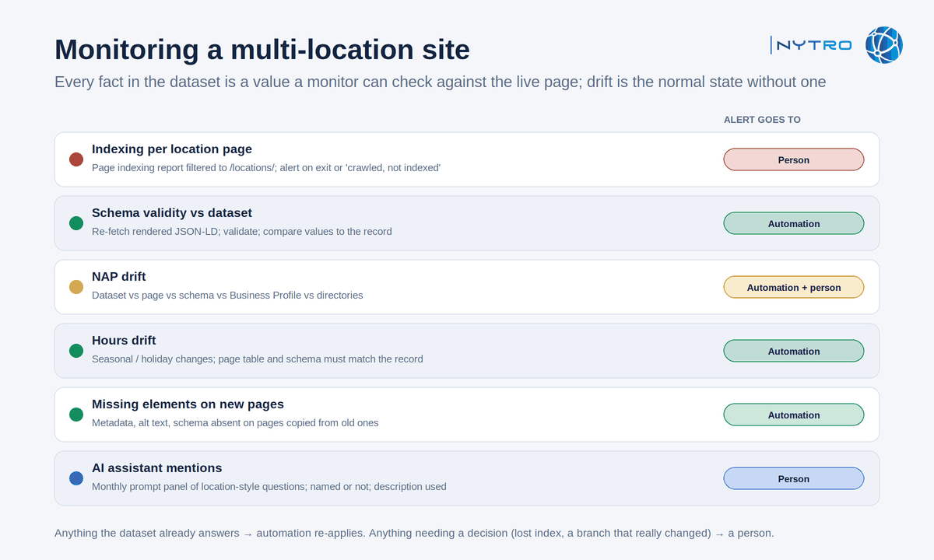Click description 'Re-fetch rendered JSON-LD; validate'
The height and width of the screenshot is (560, 934).
tap(242, 231)
